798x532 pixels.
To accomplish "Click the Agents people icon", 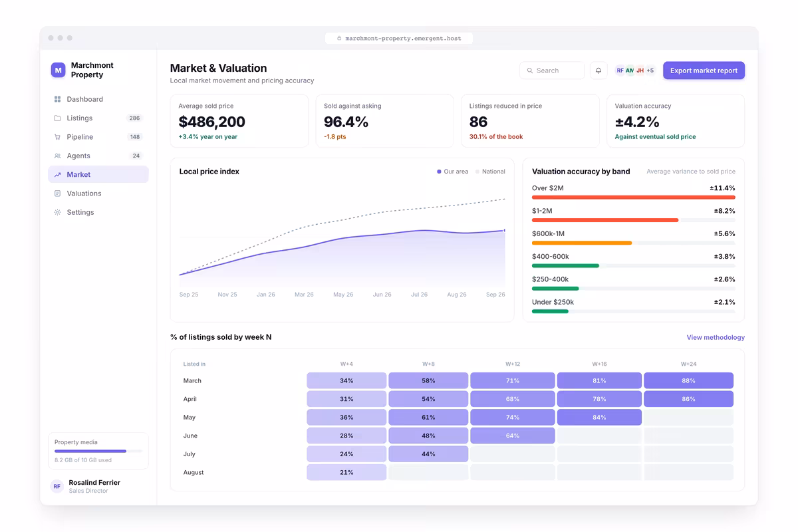I will (x=57, y=156).
